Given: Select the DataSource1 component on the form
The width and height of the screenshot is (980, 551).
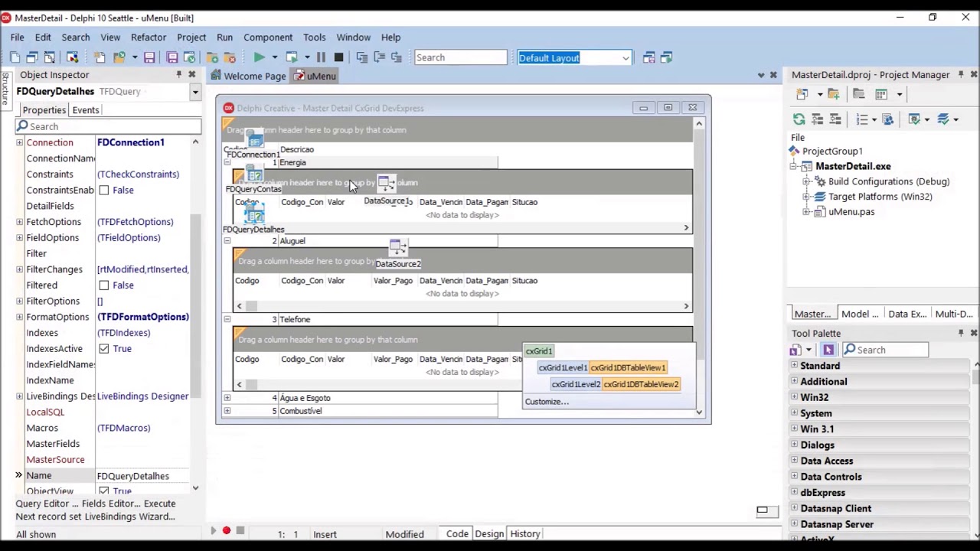Looking at the screenshot, I should (386, 184).
